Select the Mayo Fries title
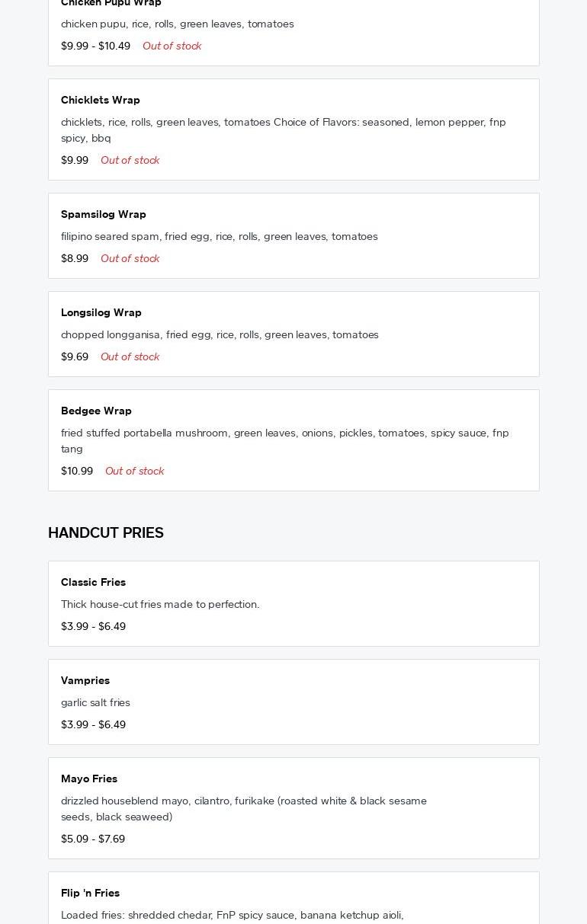Viewport: 587px width, 924px height. pyautogui.click(x=89, y=779)
